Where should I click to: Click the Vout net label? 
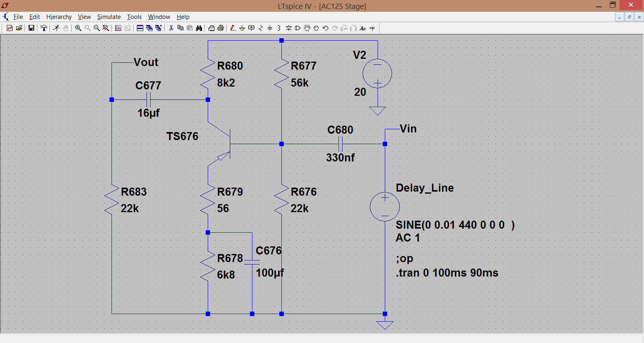tap(146, 62)
